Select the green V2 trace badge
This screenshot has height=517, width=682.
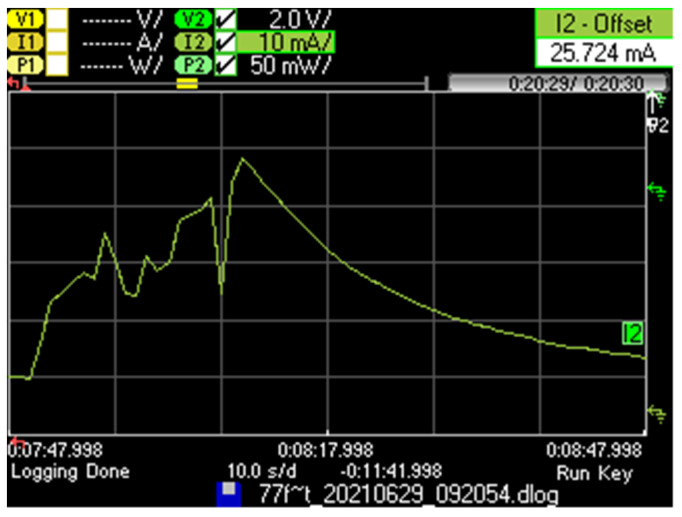click(x=189, y=18)
